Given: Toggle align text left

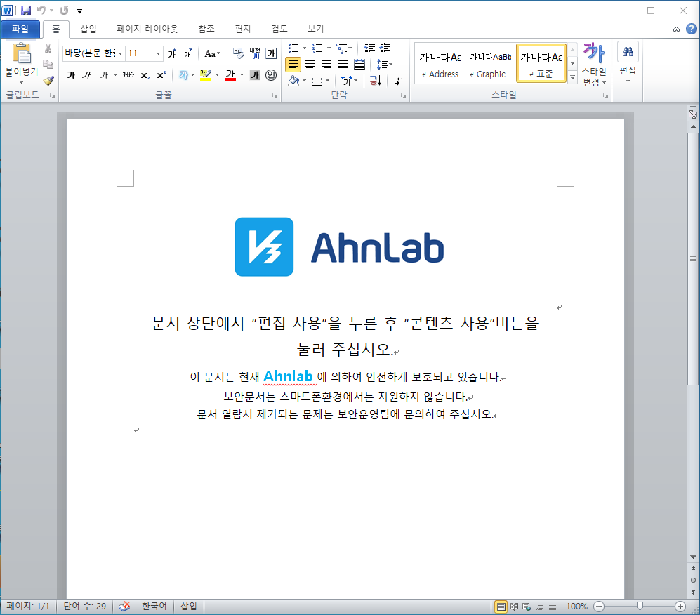Looking at the screenshot, I should 293,65.
